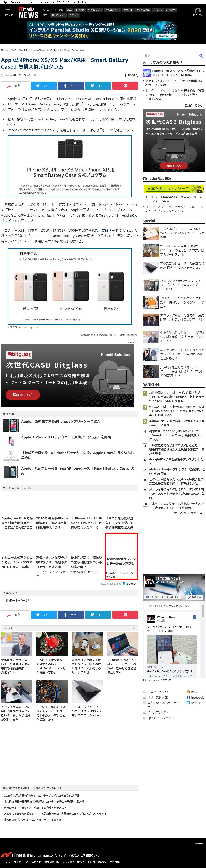Image resolution: width=206 pixels, height=868 pixels.
Task: Click the Pocket button under the サポートページ link
Action: click(125, 615)
